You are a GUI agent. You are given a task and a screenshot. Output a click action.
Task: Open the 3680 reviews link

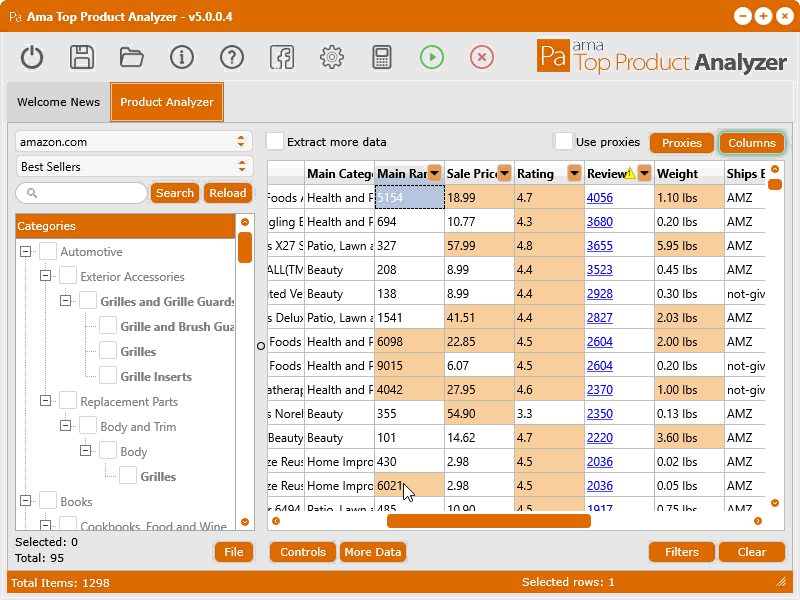(x=599, y=221)
